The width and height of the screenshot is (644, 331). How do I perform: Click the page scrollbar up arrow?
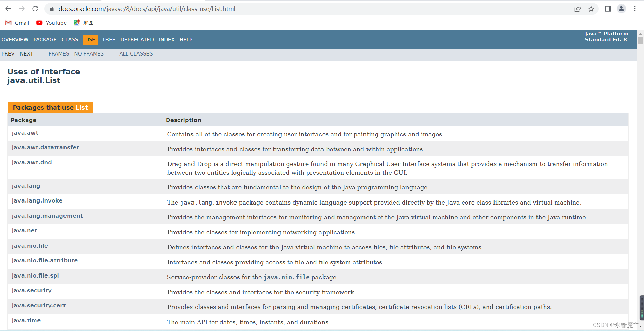641,34
